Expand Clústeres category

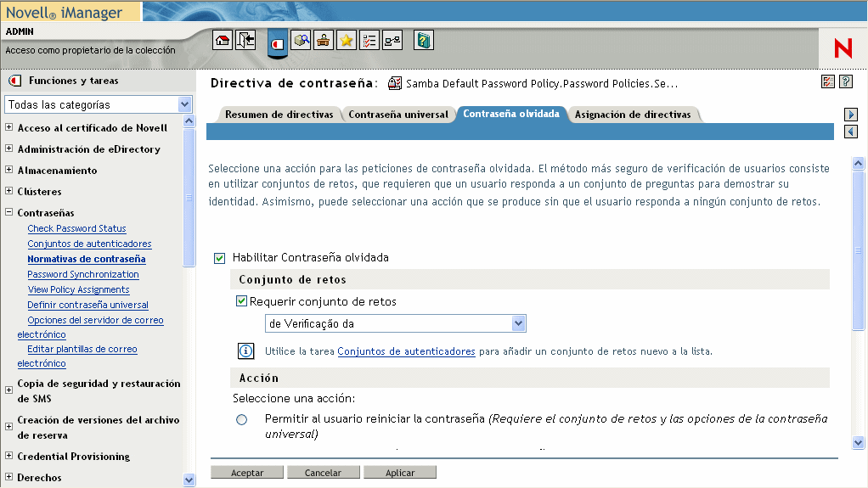[8, 190]
